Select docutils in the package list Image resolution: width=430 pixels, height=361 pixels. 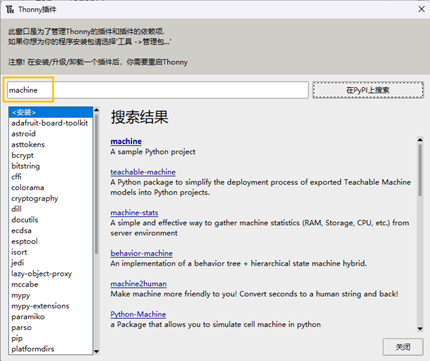[51, 220]
